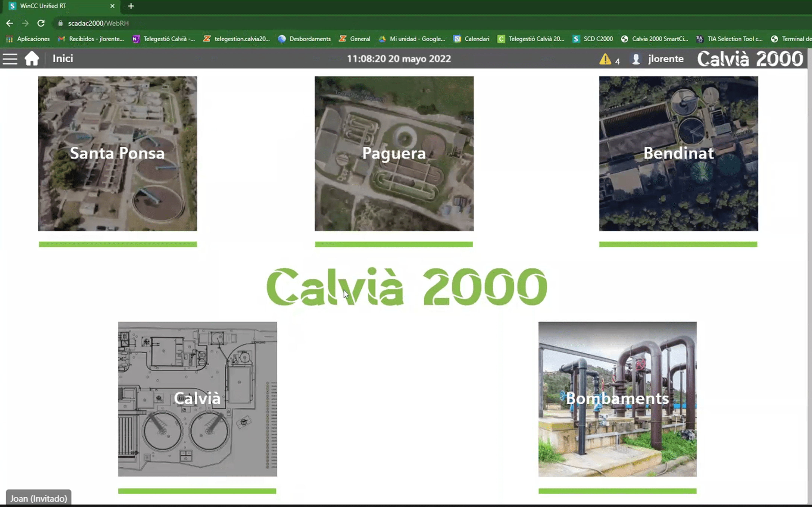Click the alarm count number 4
The width and height of the screenshot is (812, 507).
point(617,61)
